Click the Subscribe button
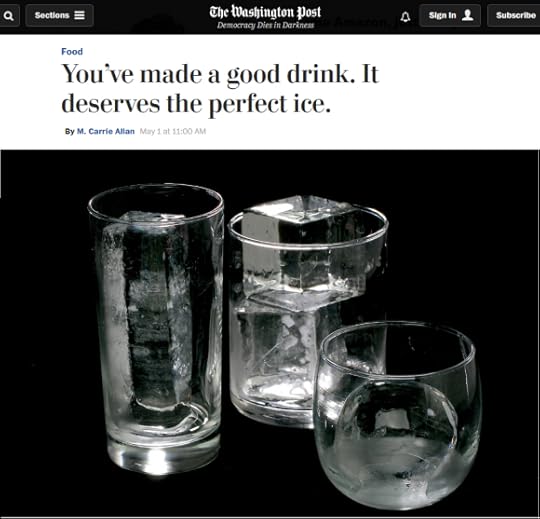Viewport: 540px width, 519px height. pyautogui.click(x=514, y=15)
